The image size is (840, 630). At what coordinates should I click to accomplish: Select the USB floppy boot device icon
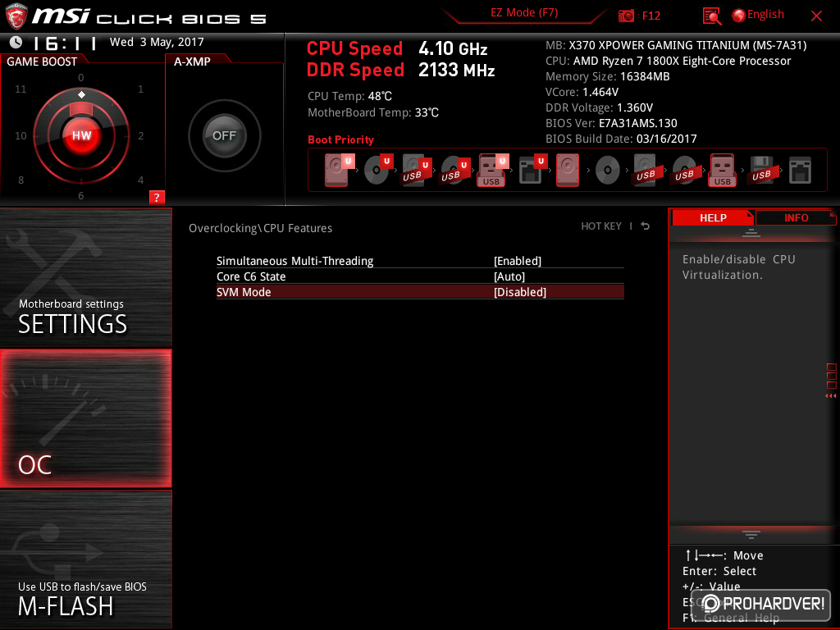coord(762,170)
